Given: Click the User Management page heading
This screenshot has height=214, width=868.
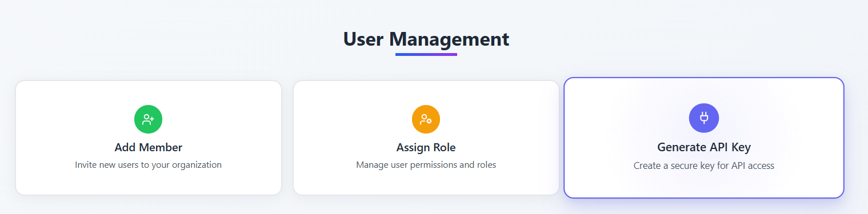Looking at the screenshot, I should [426, 39].
